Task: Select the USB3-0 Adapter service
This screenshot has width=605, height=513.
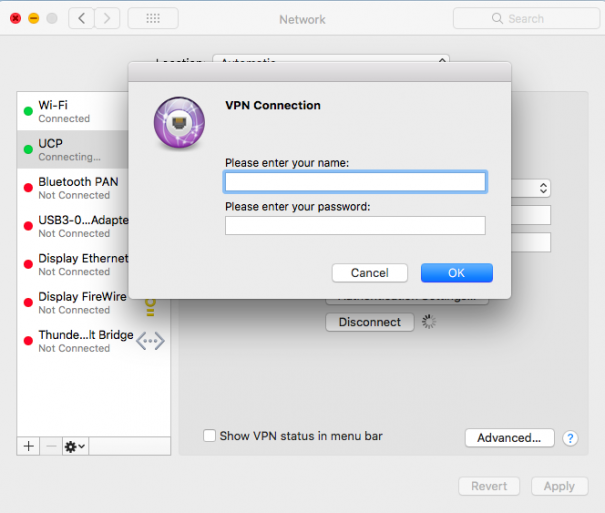Action: 73,226
